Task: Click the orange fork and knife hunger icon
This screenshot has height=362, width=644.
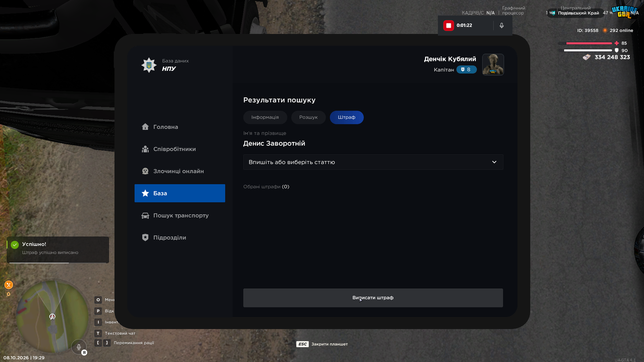Action: click(9, 285)
